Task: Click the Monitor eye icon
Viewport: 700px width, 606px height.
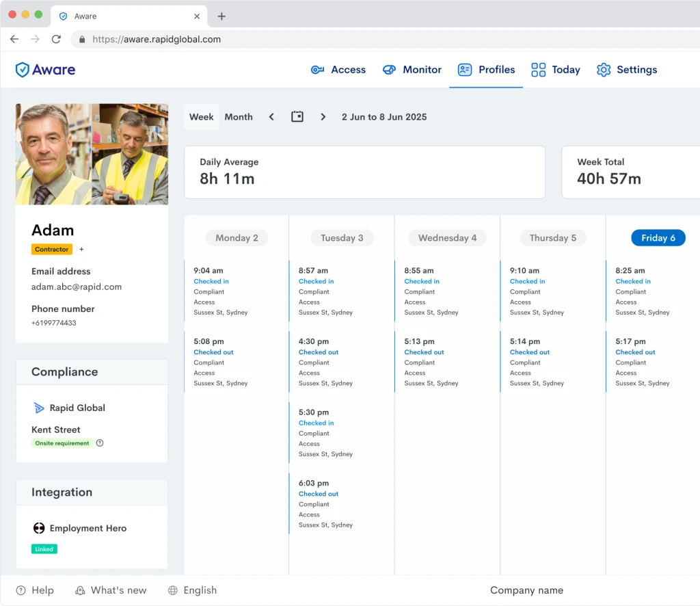Action: point(389,70)
